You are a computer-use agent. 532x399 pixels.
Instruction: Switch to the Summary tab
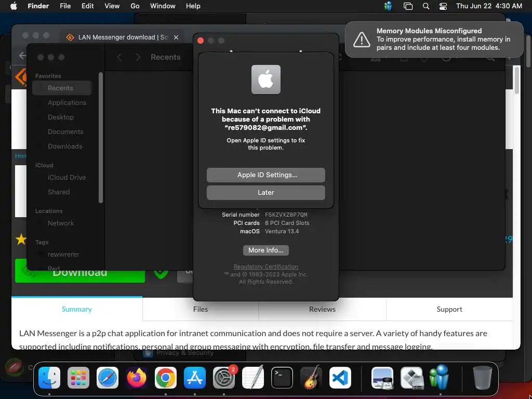tap(77, 309)
